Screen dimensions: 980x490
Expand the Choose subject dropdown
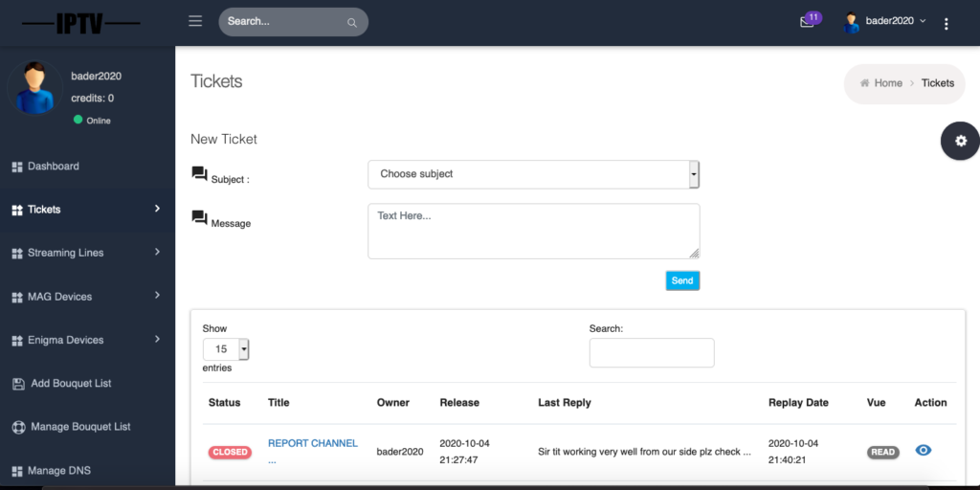pyautogui.click(x=533, y=174)
